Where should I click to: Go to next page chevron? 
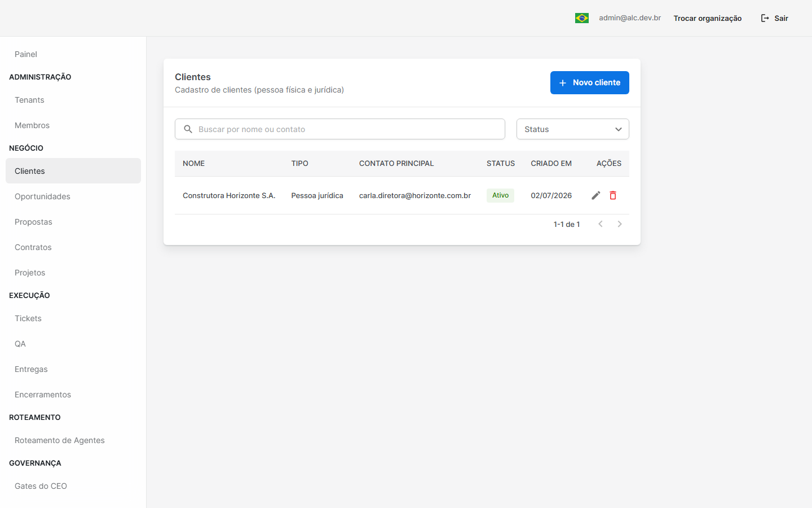pos(620,224)
